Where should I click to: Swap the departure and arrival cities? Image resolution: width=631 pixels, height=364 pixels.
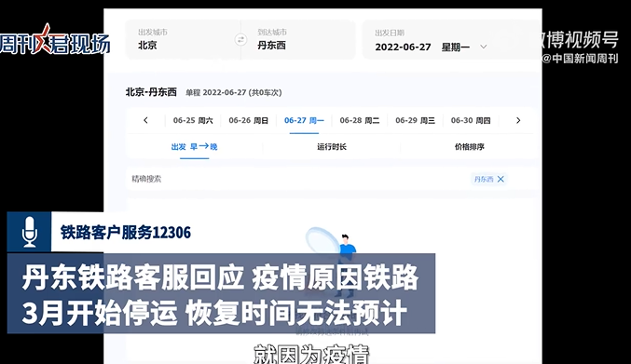pos(240,40)
